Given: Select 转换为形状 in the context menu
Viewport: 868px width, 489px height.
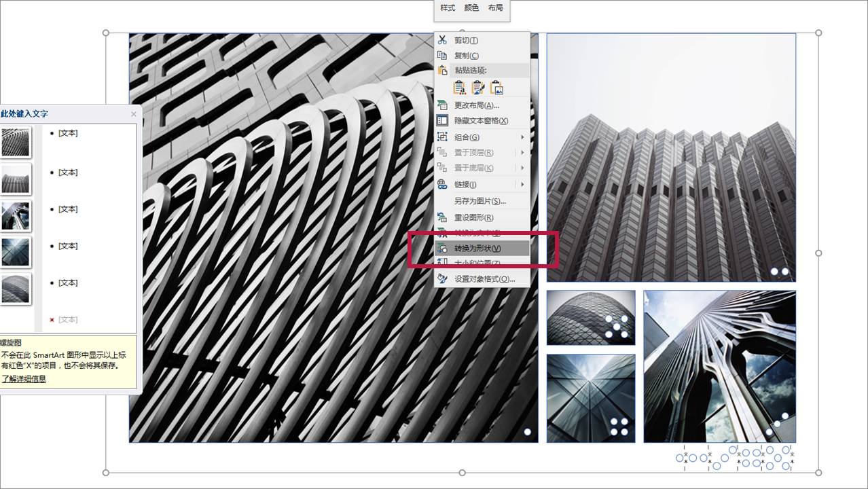Looking at the screenshot, I should [x=477, y=249].
